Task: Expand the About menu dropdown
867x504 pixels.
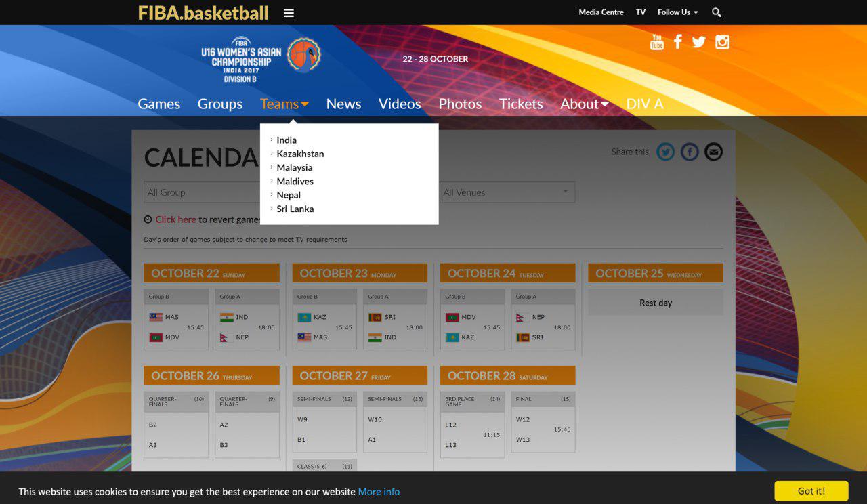Action: coord(584,104)
